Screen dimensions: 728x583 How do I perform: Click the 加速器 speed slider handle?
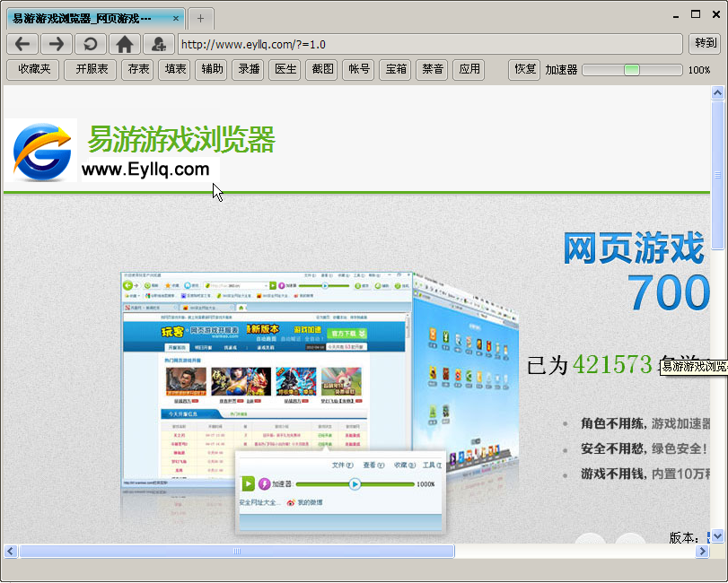pyautogui.click(x=632, y=70)
